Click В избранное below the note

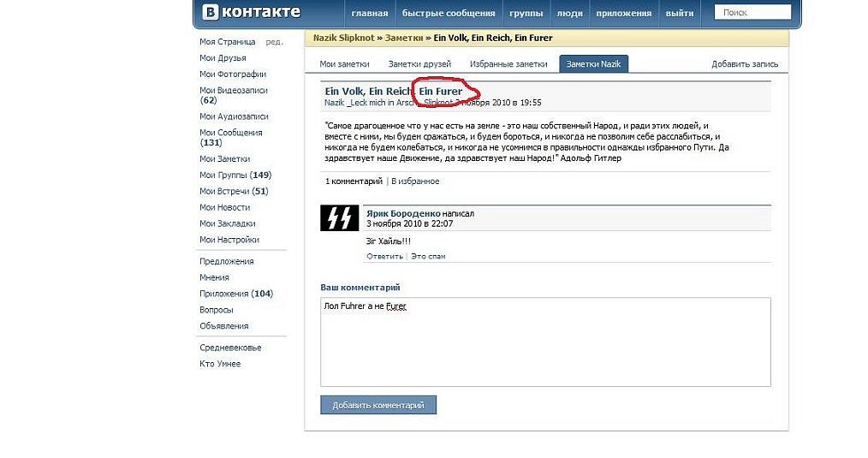pos(415,181)
